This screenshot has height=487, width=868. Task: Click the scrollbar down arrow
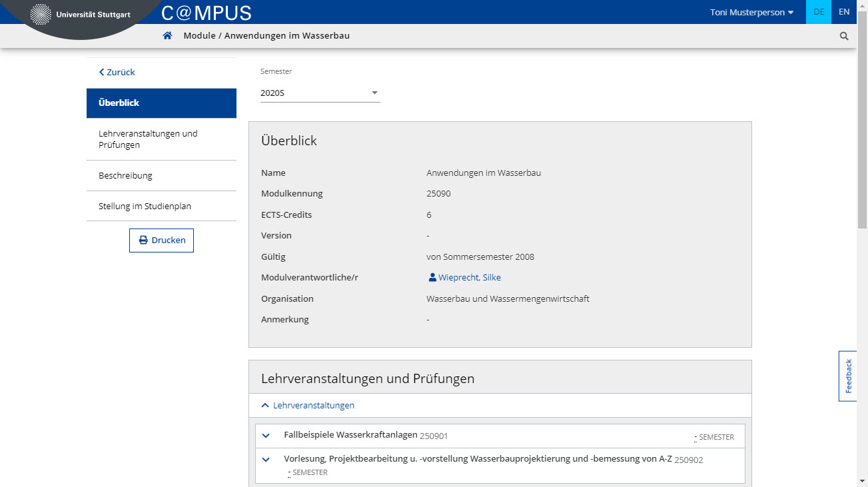(x=862, y=481)
